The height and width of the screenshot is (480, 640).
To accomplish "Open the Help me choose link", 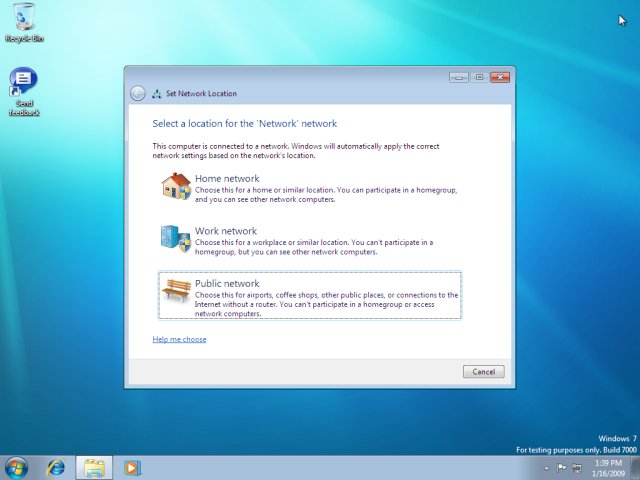I will point(179,339).
